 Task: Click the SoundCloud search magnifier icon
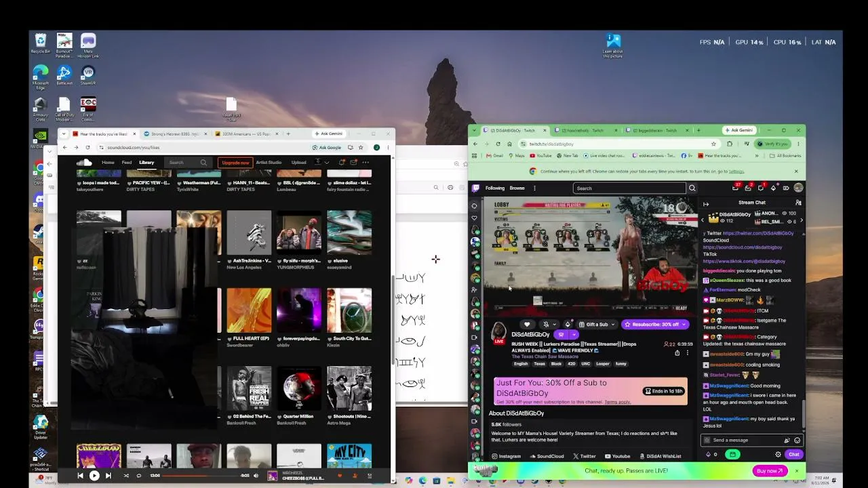[x=203, y=163]
